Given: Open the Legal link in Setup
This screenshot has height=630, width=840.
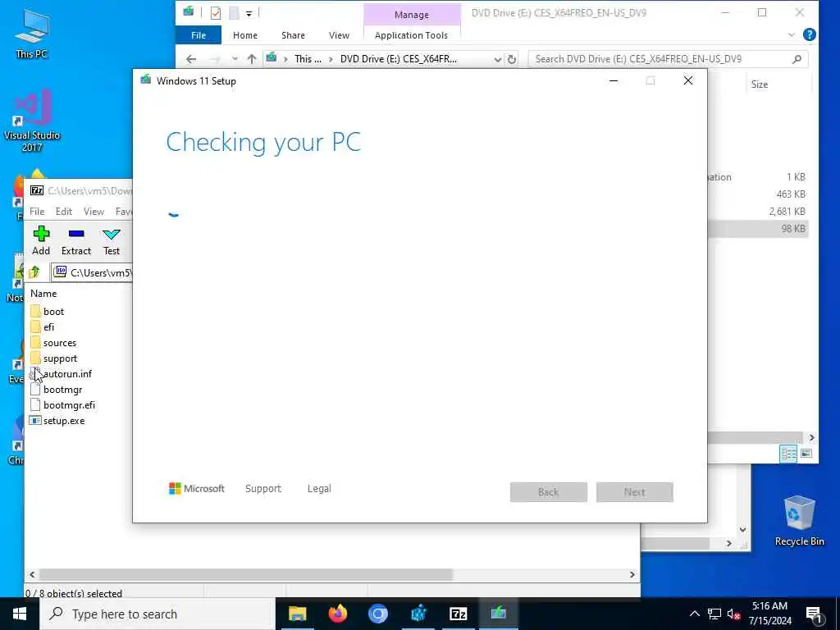Looking at the screenshot, I should (x=319, y=489).
